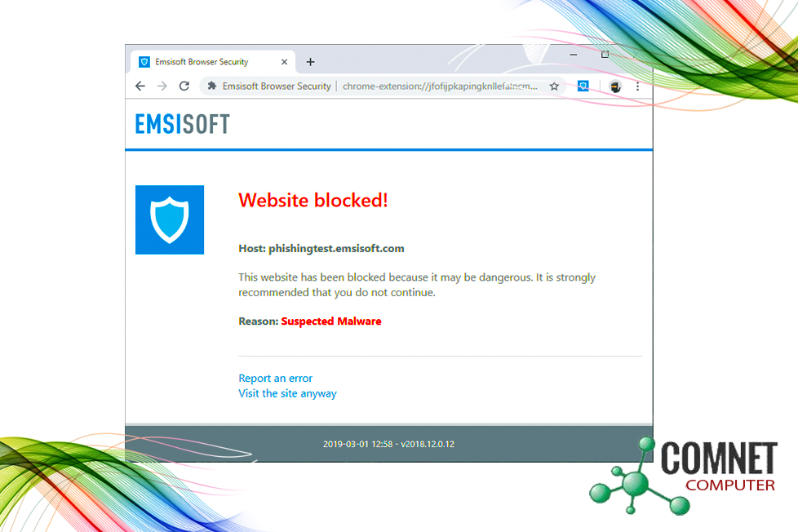Click the chrome-extension URL in the address bar
798x532 pixels.
[x=440, y=86]
